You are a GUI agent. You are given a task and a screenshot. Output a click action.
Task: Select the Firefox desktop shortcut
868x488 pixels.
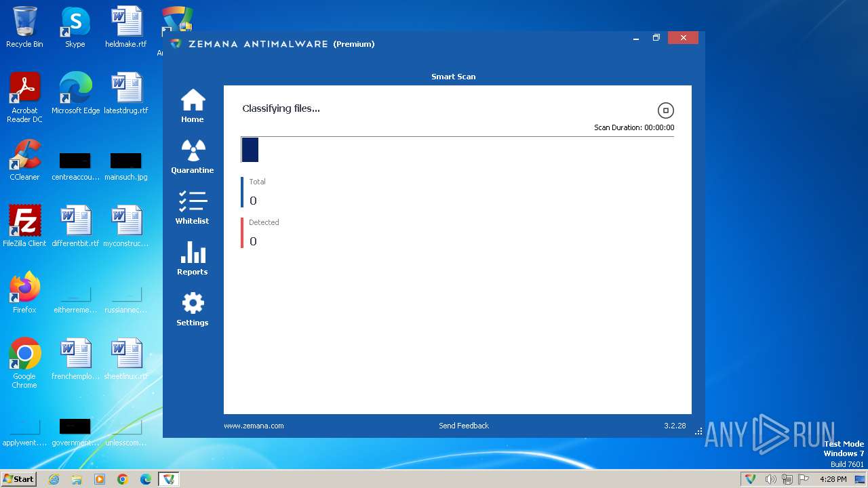click(24, 293)
